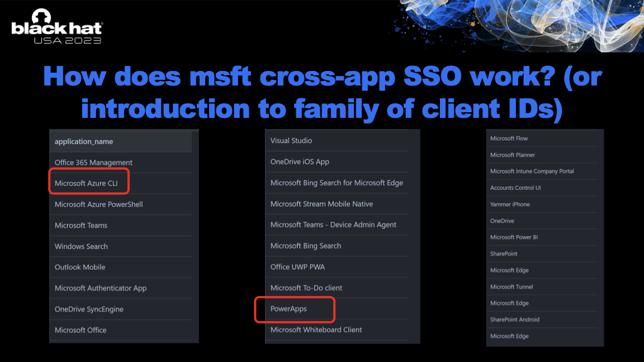Select the Microsoft Office row
Image resolution: width=644 pixels, height=362 pixels.
tap(121, 330)
